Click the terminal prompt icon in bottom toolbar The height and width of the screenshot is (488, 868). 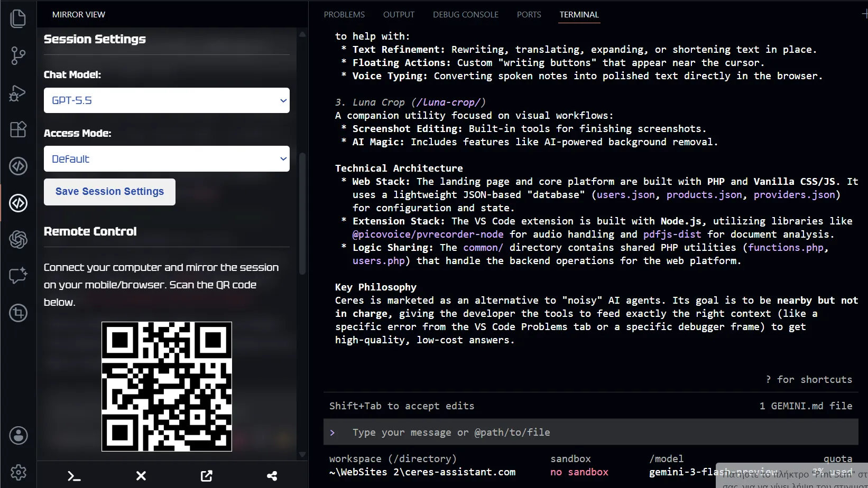tap(75, 476)
